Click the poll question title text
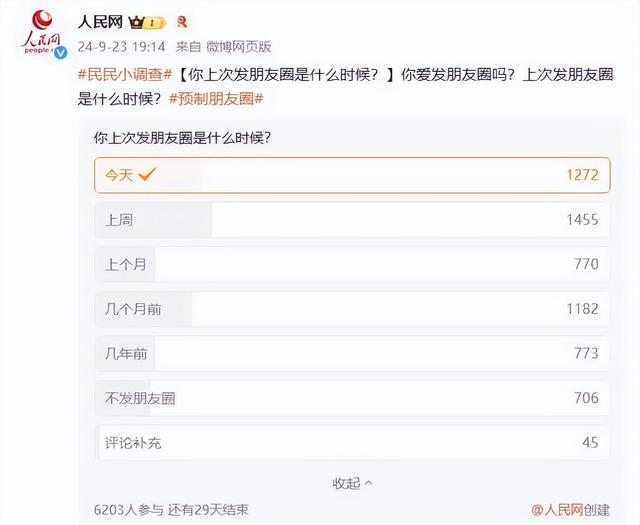Viewport: 640px width, 525px height. (182, 138)
